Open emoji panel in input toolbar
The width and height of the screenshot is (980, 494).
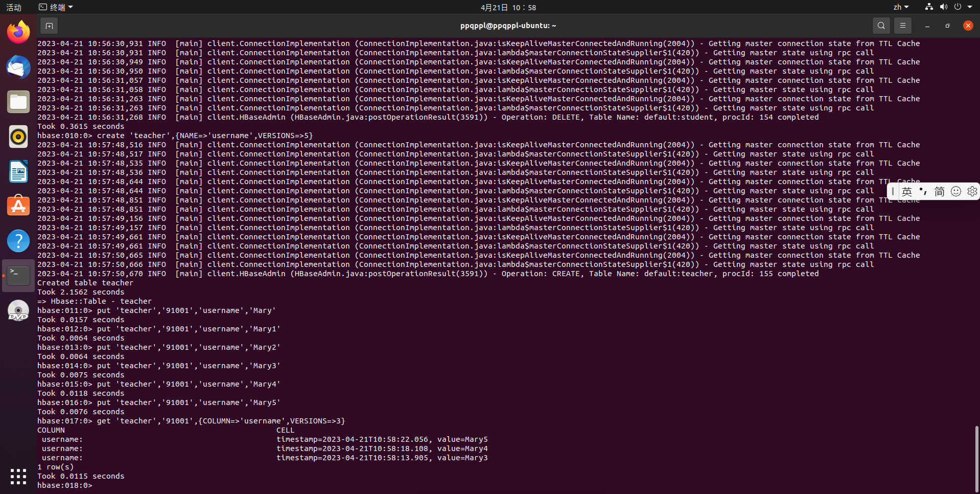(956, 191)
